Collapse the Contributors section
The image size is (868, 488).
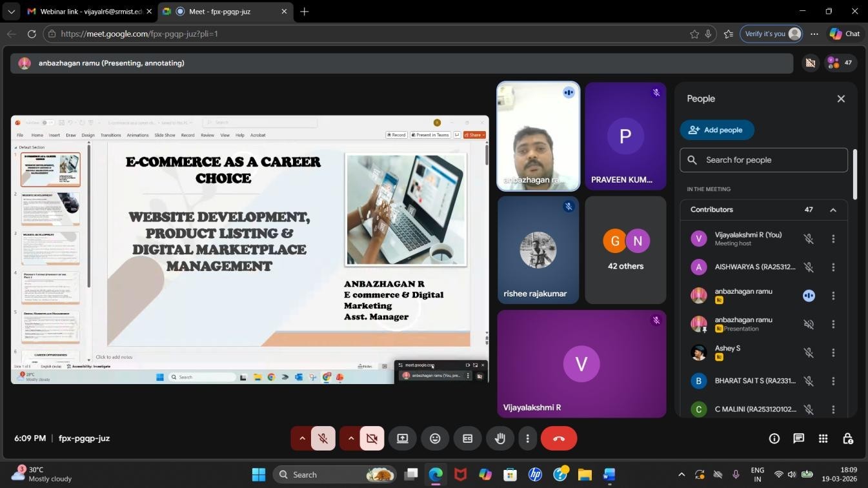[833, 210]
